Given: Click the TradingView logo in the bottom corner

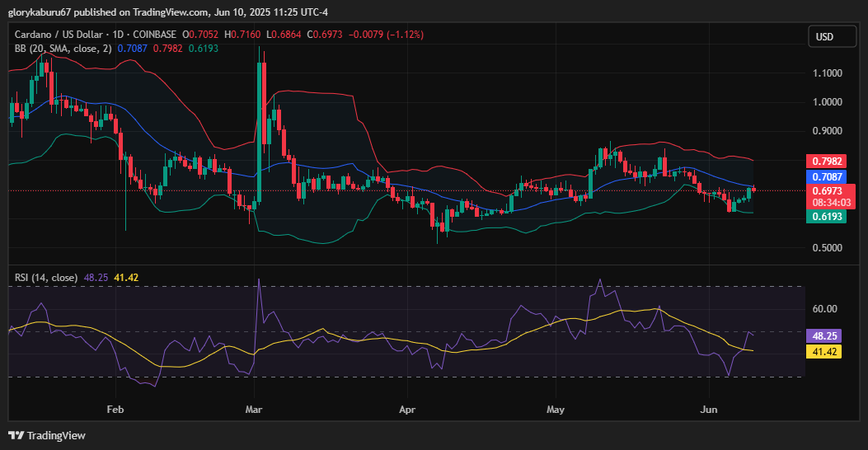Looking at the screenshot, I should pyautogui.click(x=47, y=435).
